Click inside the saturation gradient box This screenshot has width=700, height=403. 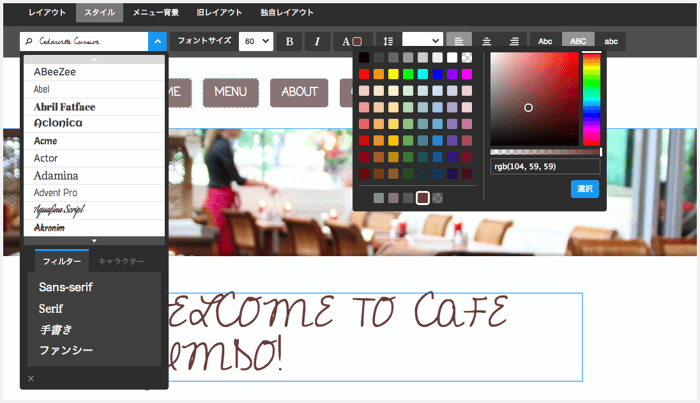(x=534, y=99)
